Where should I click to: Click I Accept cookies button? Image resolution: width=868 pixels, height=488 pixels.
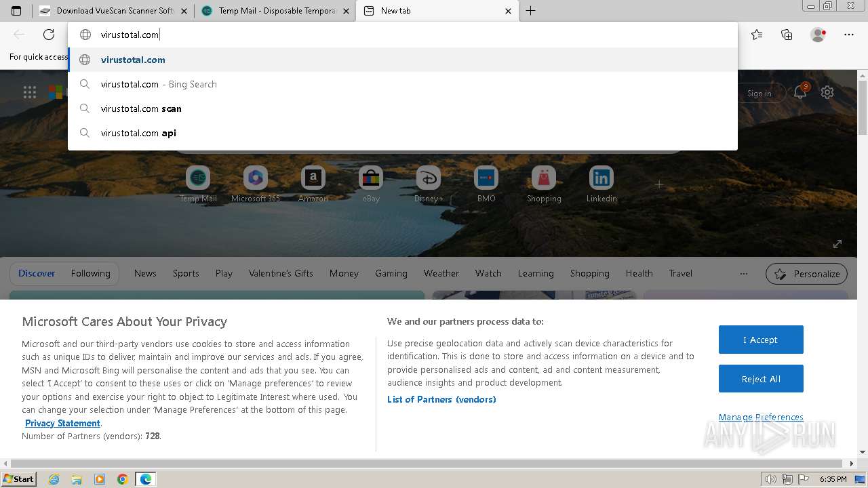761,340
